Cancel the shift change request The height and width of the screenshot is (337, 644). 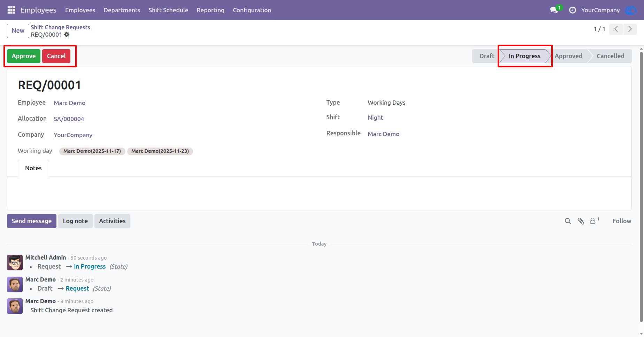tap(56, 56)
